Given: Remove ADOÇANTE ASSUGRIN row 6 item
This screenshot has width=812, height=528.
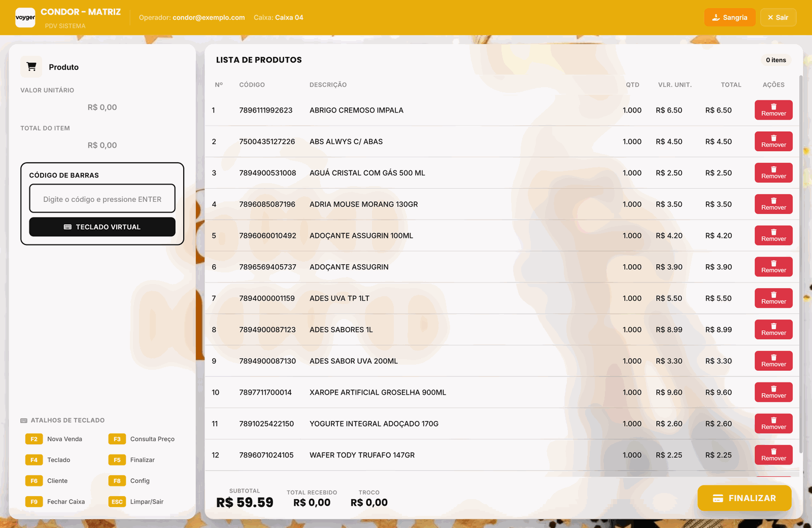Looking at the screenshot, I should (x=773, y=267).
